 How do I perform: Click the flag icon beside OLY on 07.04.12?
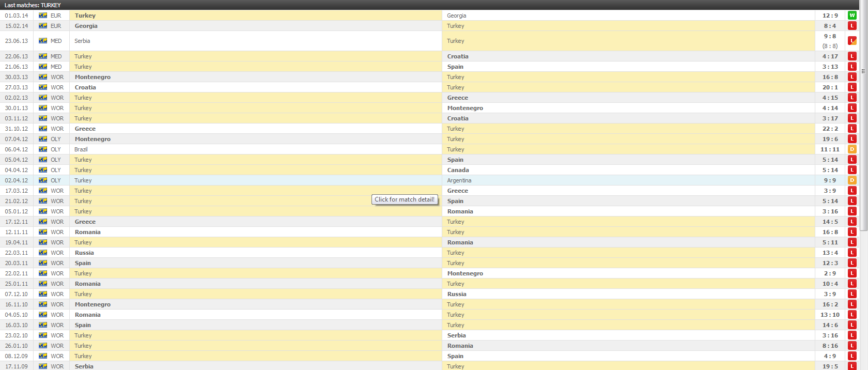pos(43,139)
